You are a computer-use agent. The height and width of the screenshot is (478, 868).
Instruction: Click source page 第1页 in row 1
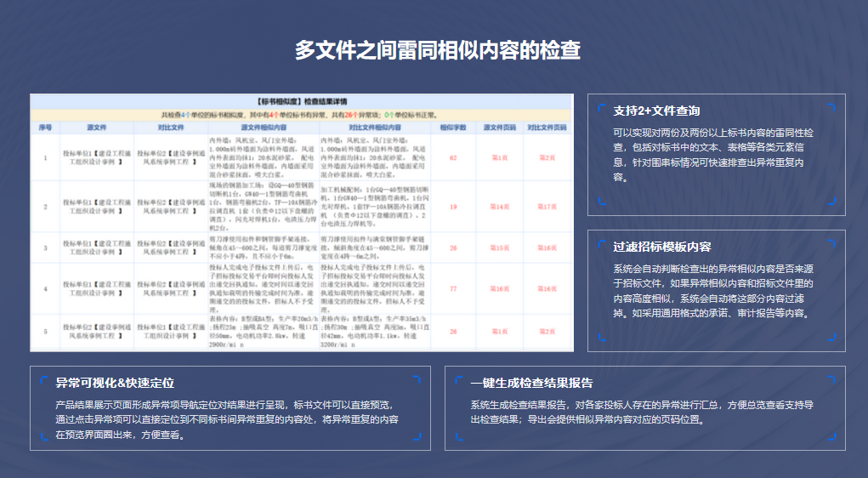(x=500, y=158)
